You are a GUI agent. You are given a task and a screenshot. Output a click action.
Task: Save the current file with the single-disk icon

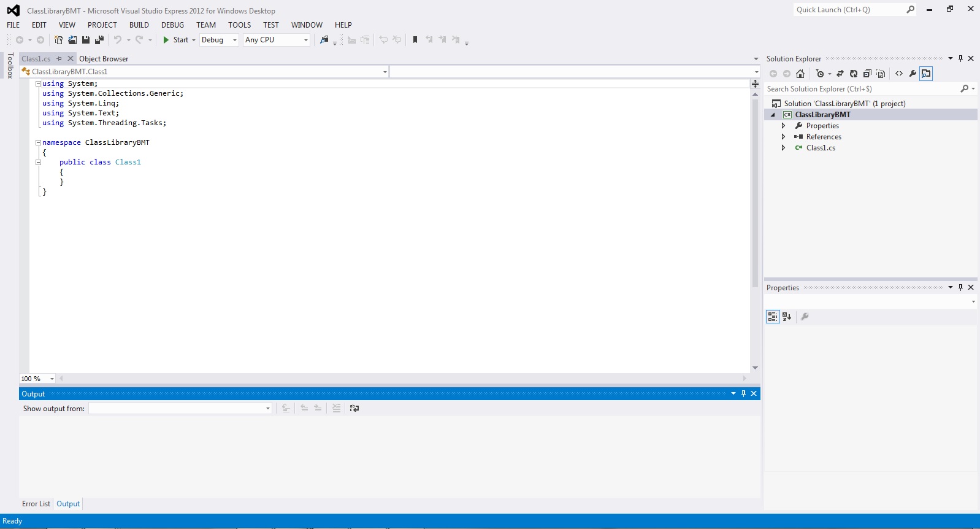pos(86,40)
